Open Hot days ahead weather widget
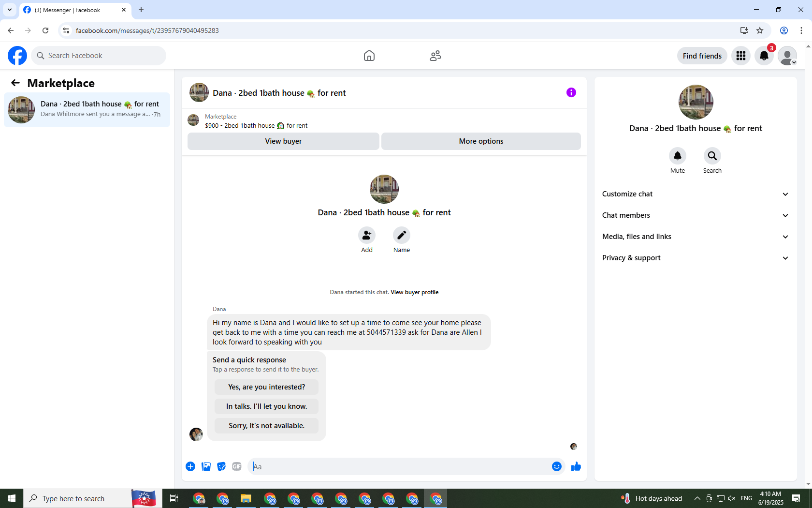Image resolution: width=812 pixels, height=508 pixels. (652, 498)
